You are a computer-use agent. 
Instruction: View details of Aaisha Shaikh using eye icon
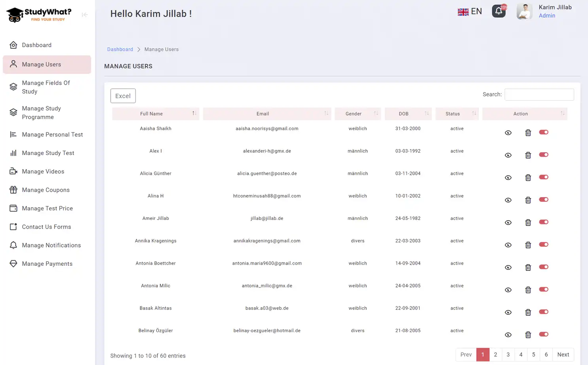[508, 132]
